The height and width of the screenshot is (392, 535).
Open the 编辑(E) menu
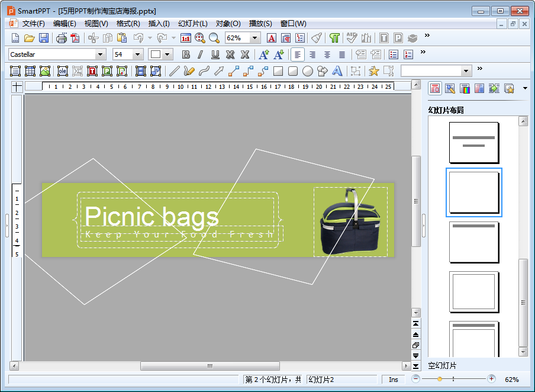[x=65, y=24]
